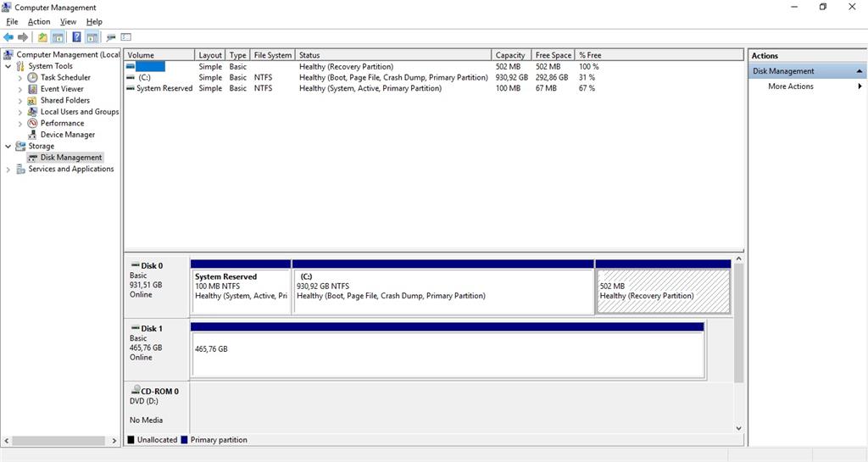Click the Back arrow toolbar icon
The height and width of the screenshot is (462, 868).
pyautogui.click(x=8, y=37)
